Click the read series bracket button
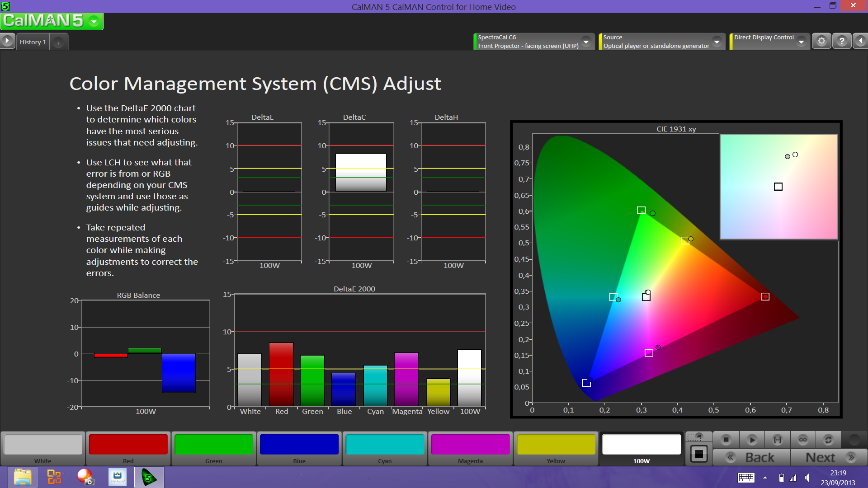Viewport: 868px width, 488px height. click(778, 439)
